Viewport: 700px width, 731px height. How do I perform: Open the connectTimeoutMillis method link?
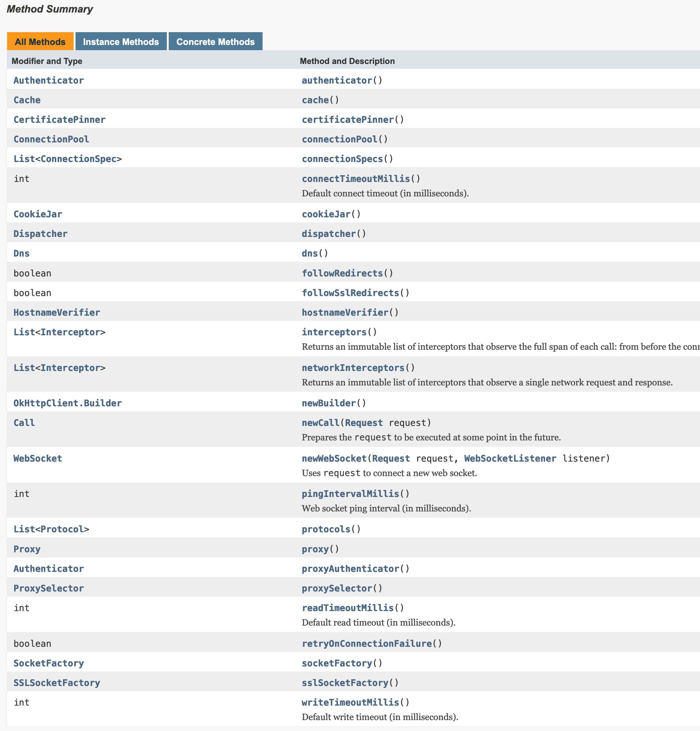355,179
